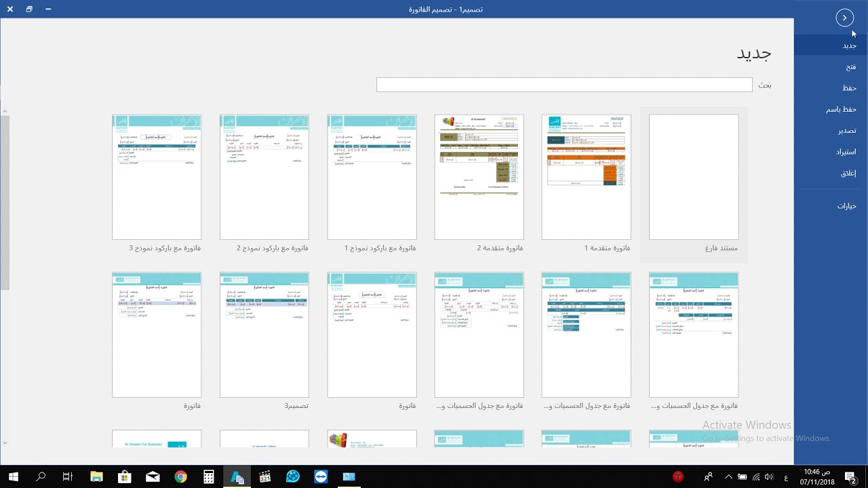
Task: Click the back arrow circle icon
Action: [x=844, y=18]
